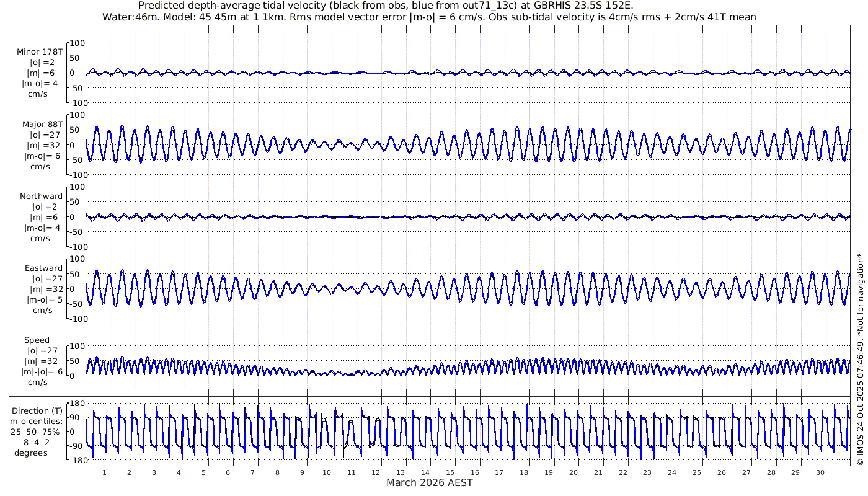Click the "Direction (T)" panel label
868x496 pixels.
[37, 411]
